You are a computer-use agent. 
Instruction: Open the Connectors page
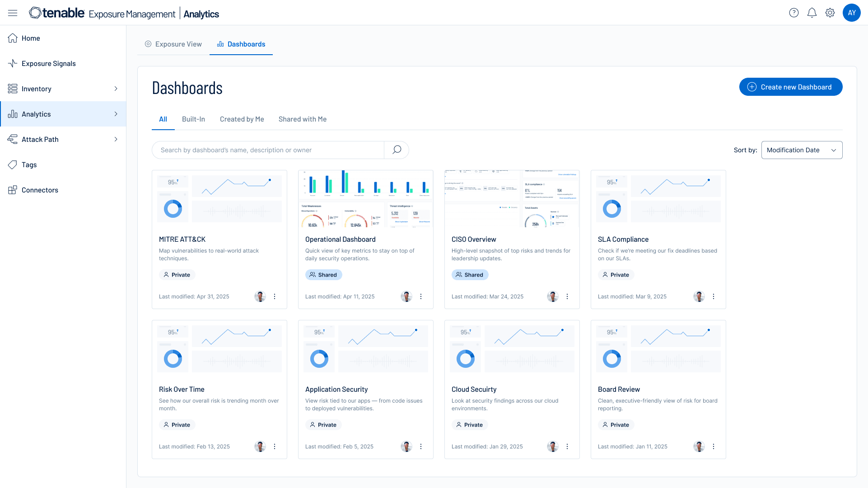13,190
